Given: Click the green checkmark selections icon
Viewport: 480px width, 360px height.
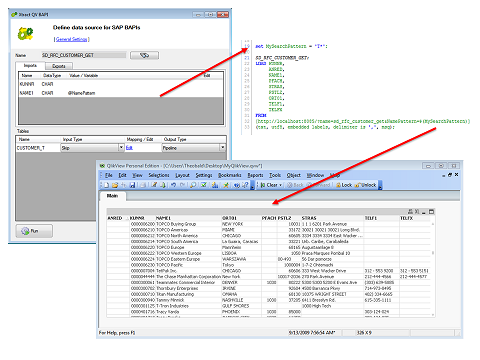Looking at the screenshot, I should pyautogui.click(x=203, y=185).
